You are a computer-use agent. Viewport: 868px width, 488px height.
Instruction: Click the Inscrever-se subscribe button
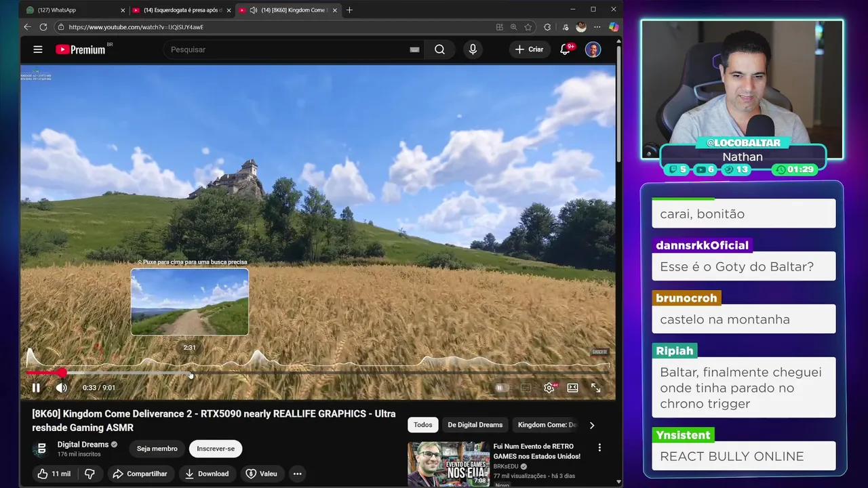tap(216, 449)
